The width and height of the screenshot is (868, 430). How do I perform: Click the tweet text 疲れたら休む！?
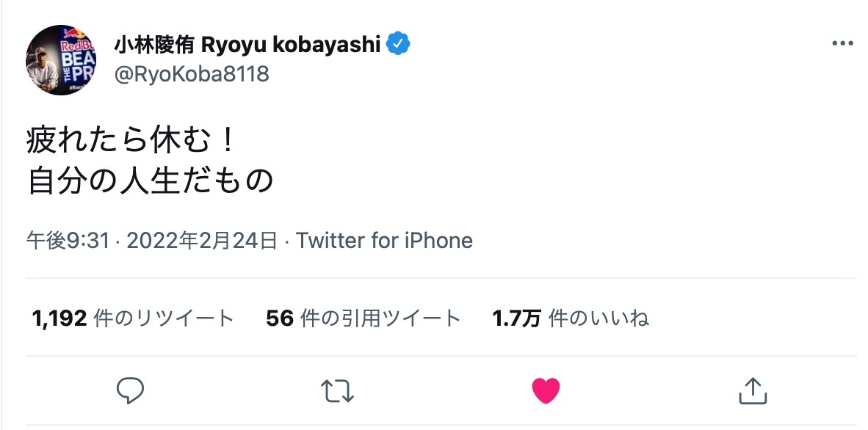(132, 140)
